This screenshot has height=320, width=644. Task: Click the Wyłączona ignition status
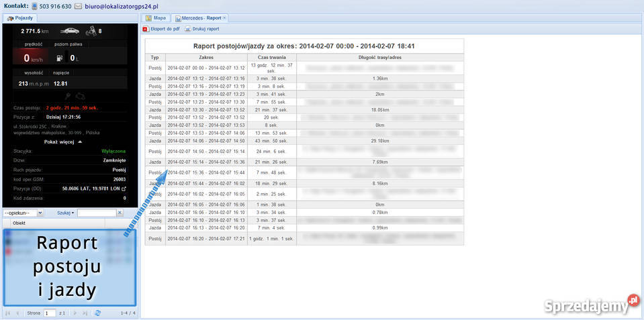click(x=113, y=152)
